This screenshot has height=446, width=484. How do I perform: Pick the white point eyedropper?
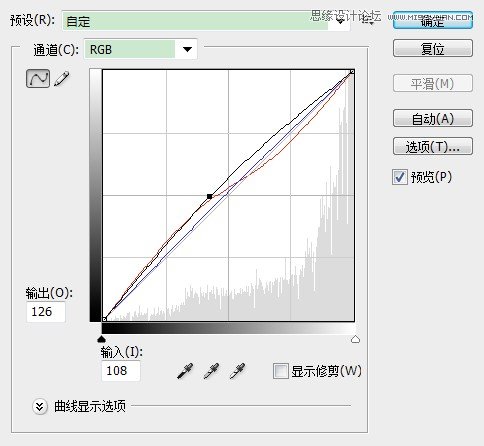click(238, 371)
